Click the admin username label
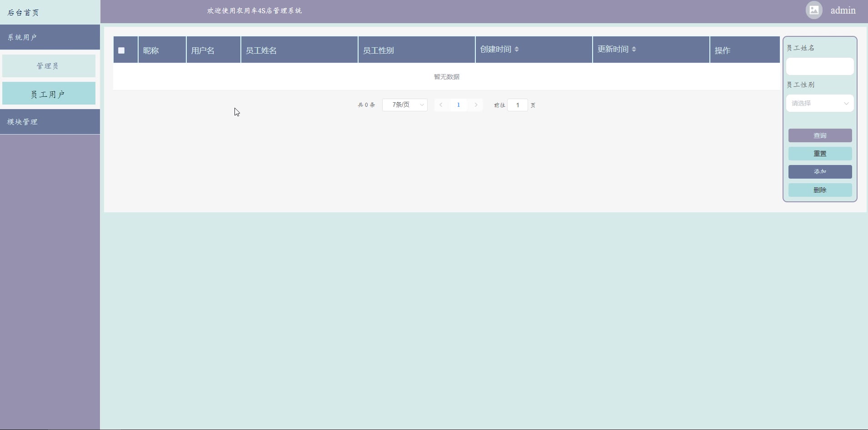This screenshot has width=868, height=430. [x=843, y=10]
